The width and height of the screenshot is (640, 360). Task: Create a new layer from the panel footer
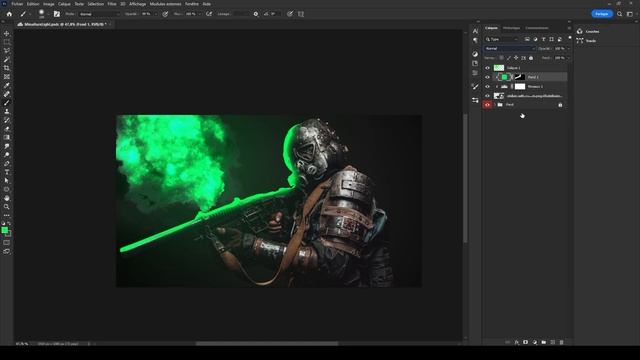(553, 342)
